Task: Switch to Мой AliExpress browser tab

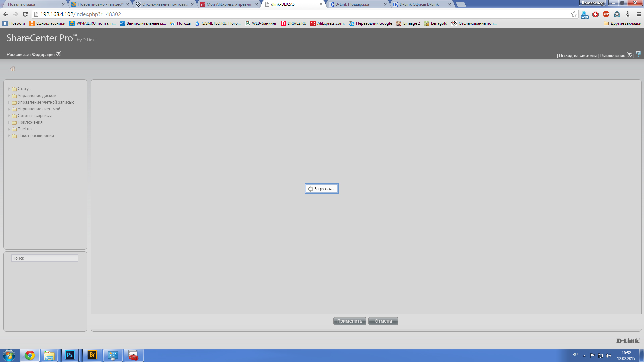Action: (229, 4)
